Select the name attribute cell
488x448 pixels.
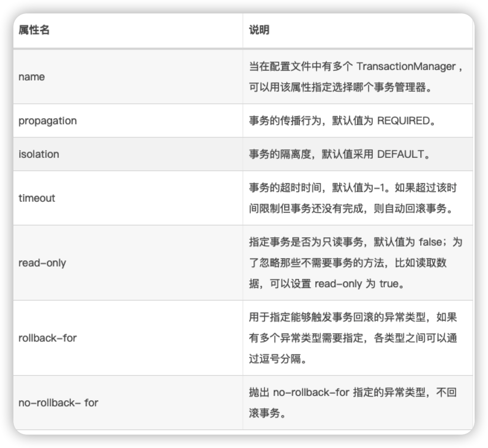[x=31, y=77]
